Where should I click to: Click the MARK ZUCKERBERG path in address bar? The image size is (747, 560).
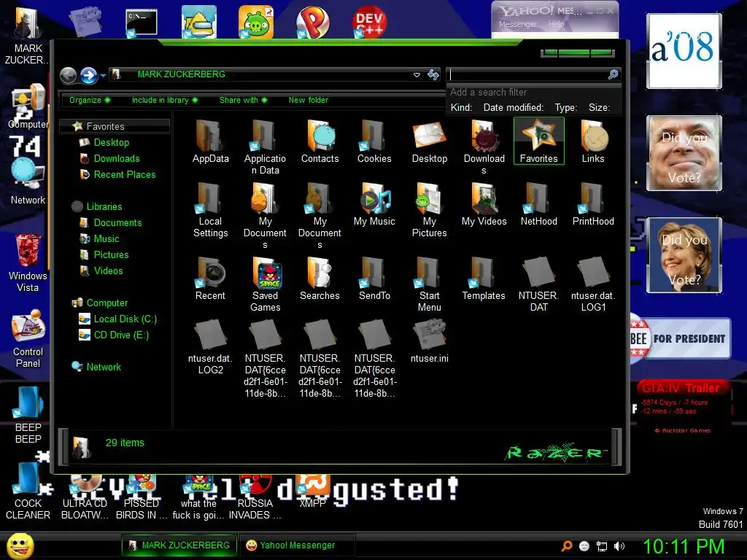[x=181, y=74]
